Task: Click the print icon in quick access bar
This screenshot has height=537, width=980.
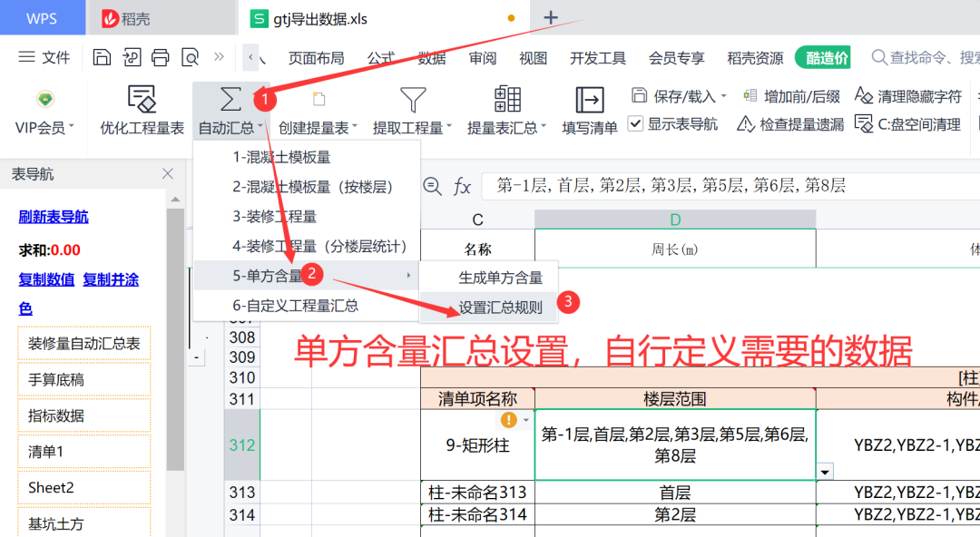Action: pyautogui.click(x=161, y=58)
